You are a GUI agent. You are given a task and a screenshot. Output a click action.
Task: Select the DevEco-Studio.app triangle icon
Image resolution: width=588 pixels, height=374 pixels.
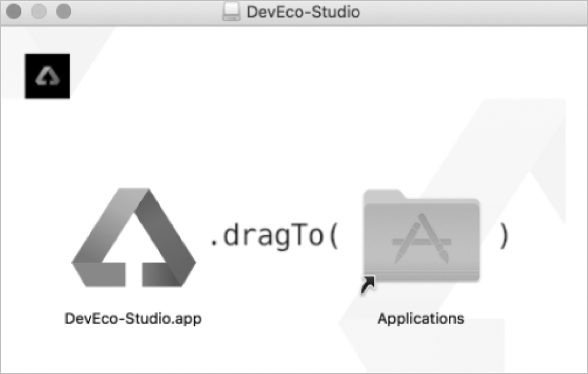coord(133,237)
